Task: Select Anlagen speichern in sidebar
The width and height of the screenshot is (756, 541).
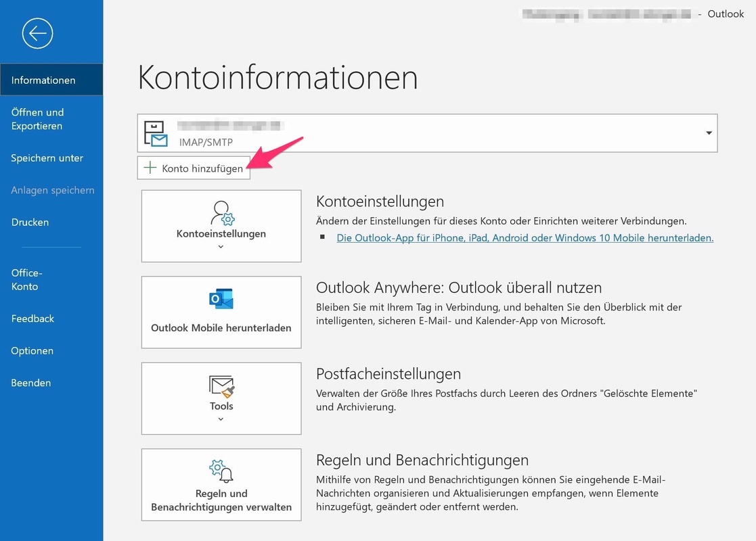Action: pyautogui.click(x=51, y=190)
